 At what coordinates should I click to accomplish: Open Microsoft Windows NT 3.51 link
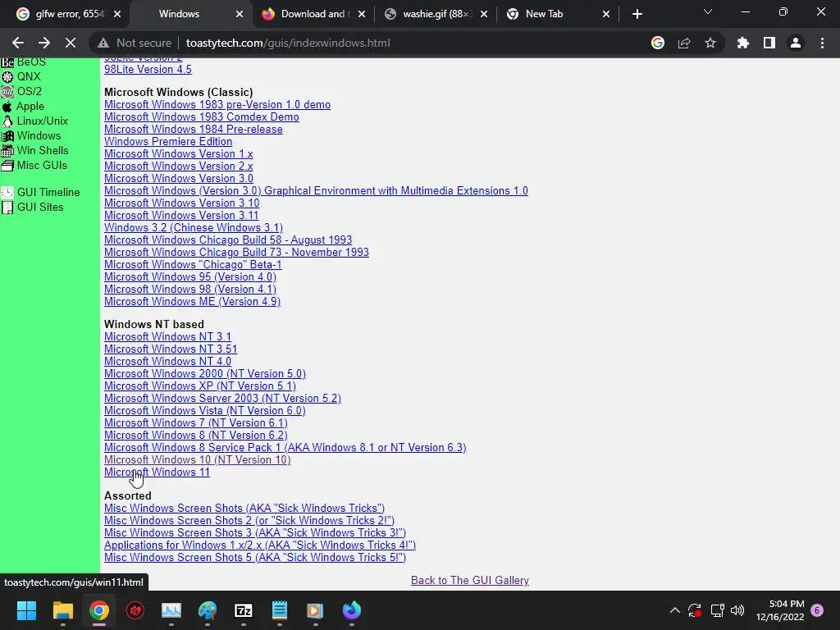point(171,349)
